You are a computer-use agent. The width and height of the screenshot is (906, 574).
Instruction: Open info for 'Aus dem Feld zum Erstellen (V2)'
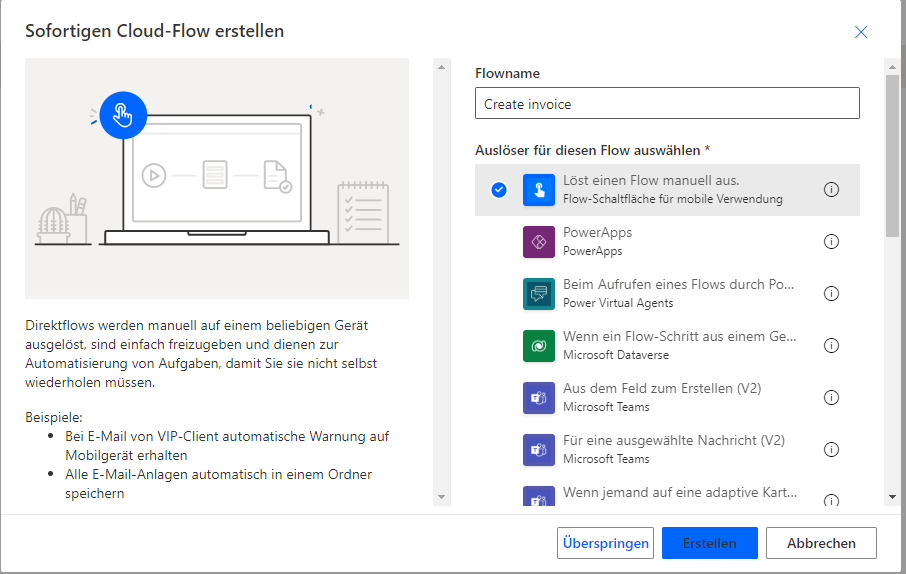click(x=831, y=398)
